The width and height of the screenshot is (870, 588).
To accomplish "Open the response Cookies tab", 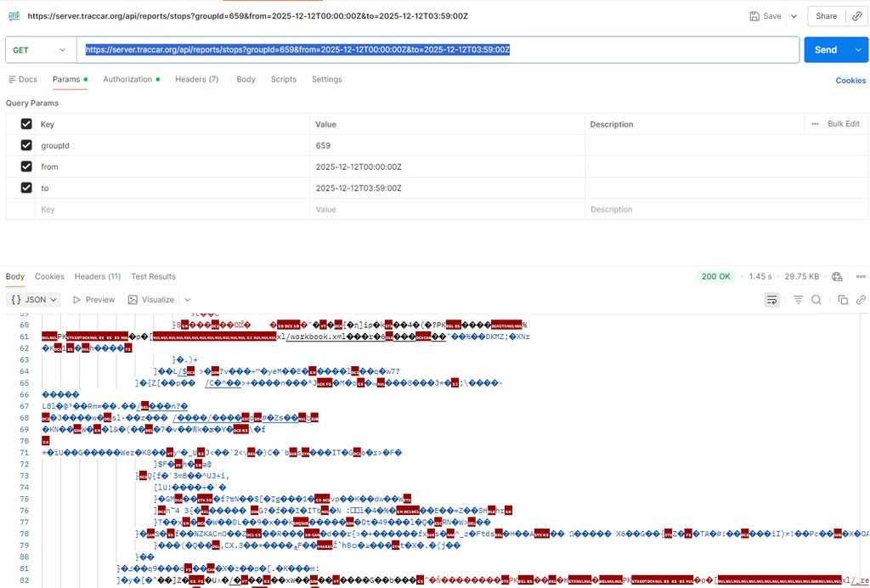I will 49,276.
